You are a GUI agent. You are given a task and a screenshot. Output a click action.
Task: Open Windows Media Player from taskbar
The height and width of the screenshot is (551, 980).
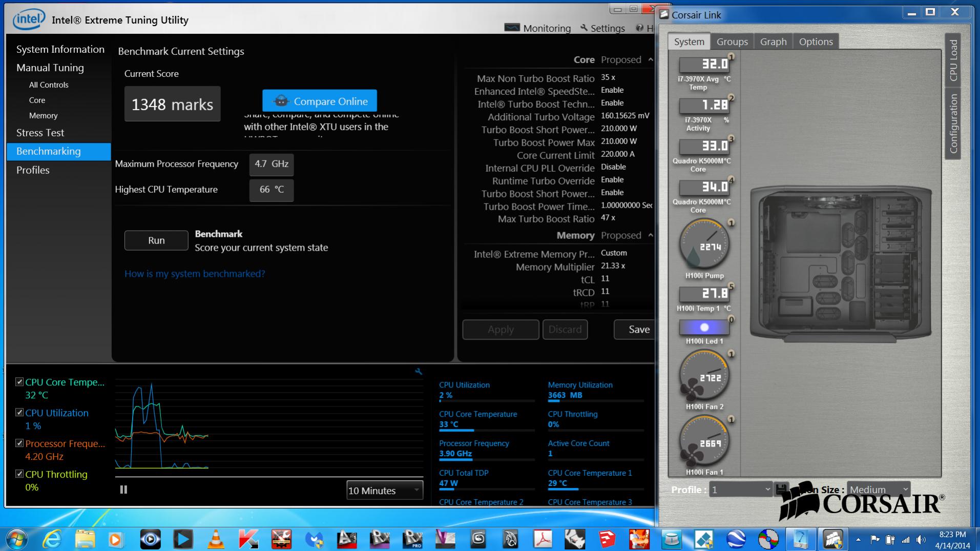[x=117, y=539]
